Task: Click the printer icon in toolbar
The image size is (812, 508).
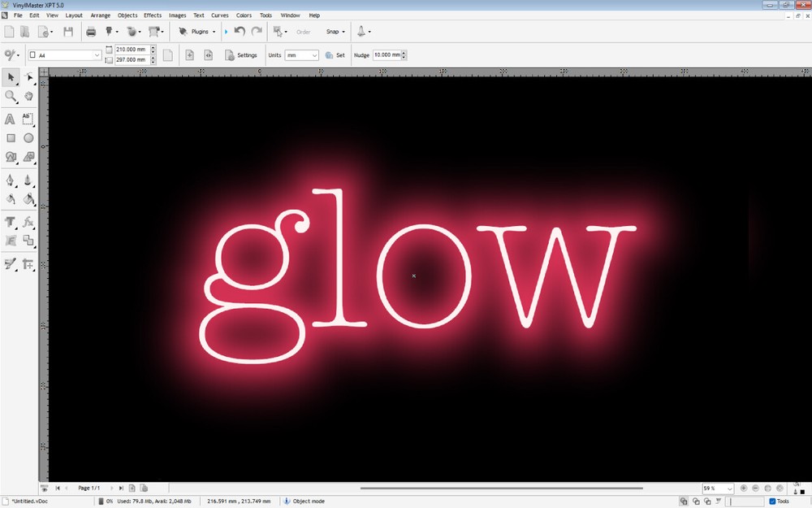Action: 91,32
